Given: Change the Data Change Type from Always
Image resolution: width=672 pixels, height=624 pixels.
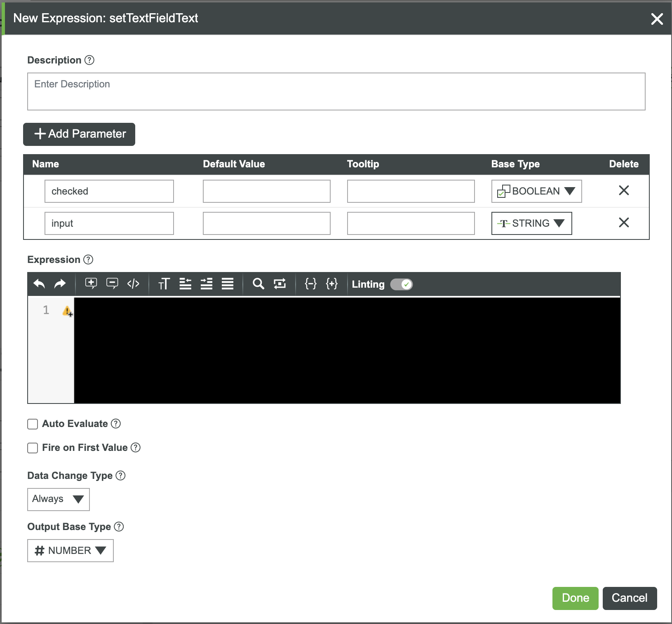Looking at the screenshot, I should point(58,499).
